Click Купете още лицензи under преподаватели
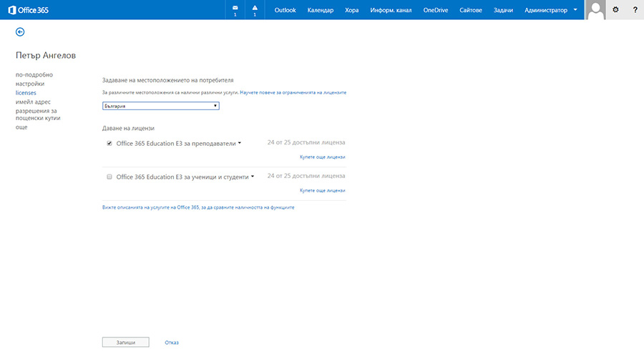The height and width of the screenshot is (351, 644). [x=323, y=157]
